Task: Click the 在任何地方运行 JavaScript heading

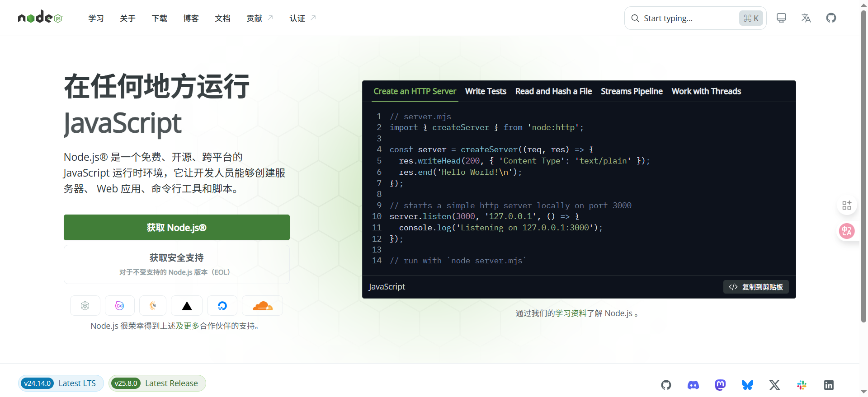Action: pyautogui.click(x=156, y=105)
